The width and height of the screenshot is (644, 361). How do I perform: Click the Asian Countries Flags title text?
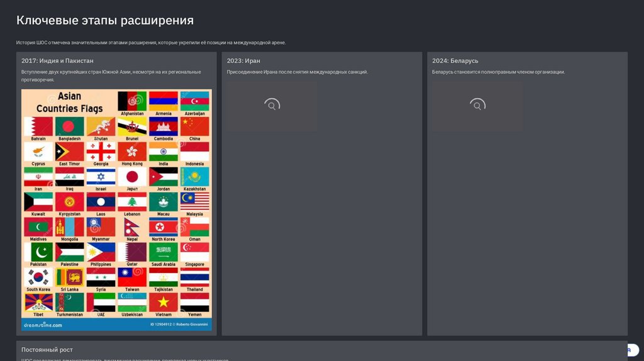click(69, 103)
